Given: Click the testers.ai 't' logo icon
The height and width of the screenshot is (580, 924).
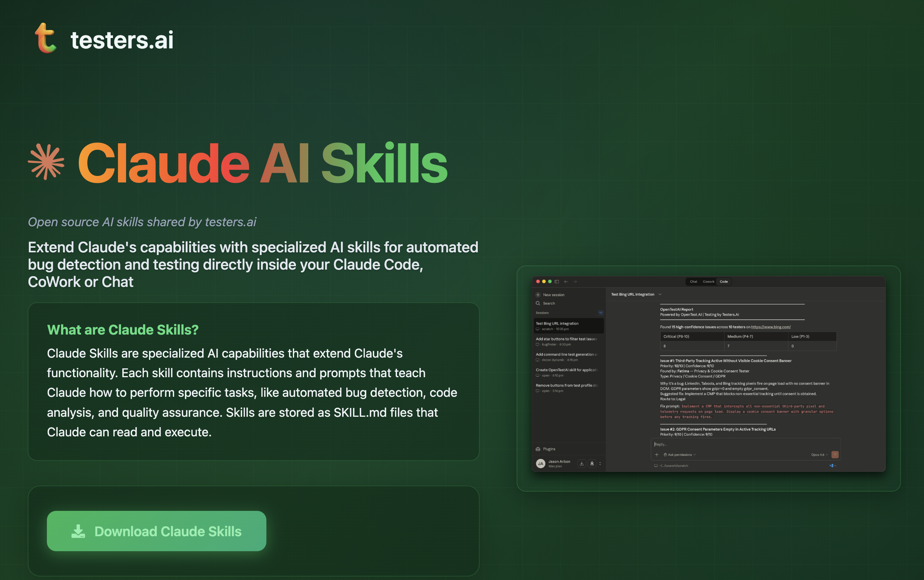Looking at the screenshot, I should click(46, 38).
